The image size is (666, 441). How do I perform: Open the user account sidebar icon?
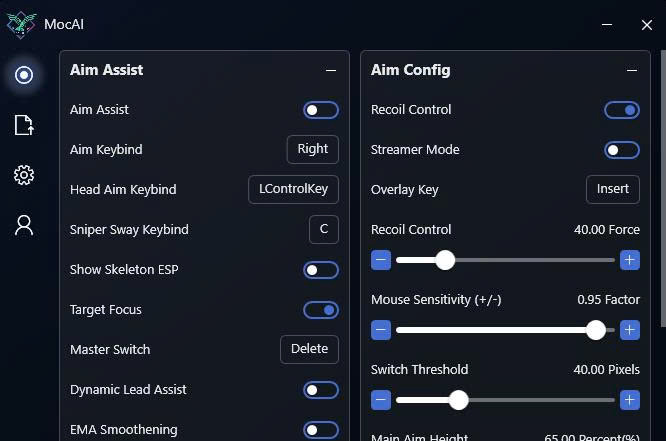coord(24,225)
